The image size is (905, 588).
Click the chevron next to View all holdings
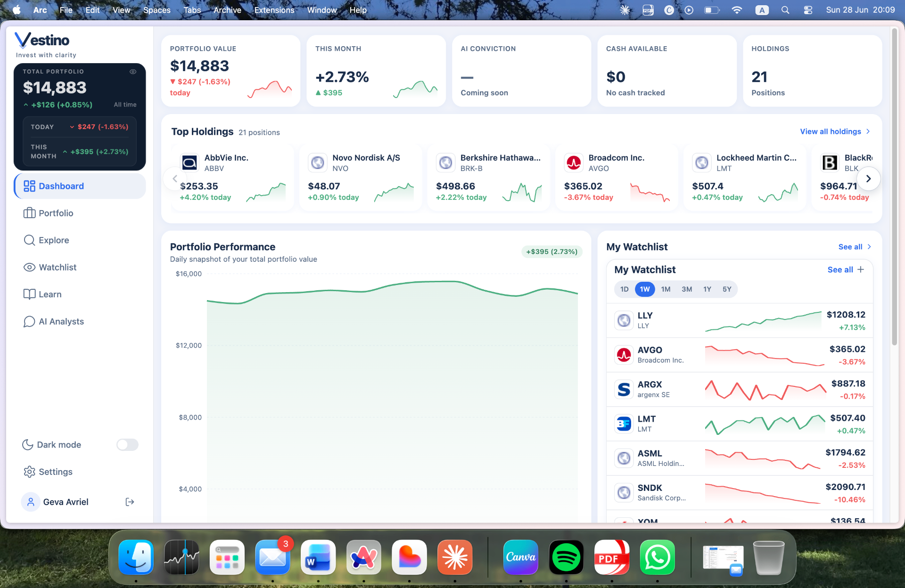(x=868, y=131)
